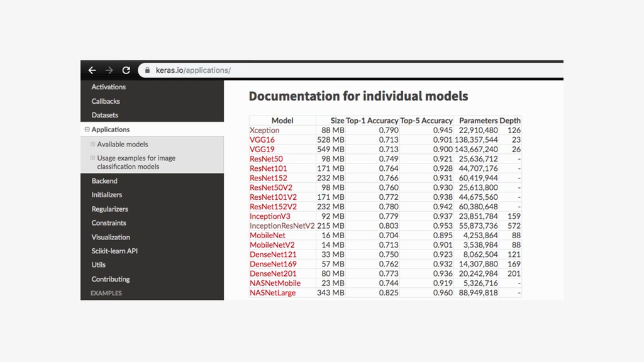The height and width of the screenshot is (362, 644).
Task: Click the 4,253,864 parameters value
Action: coord(480,236)
